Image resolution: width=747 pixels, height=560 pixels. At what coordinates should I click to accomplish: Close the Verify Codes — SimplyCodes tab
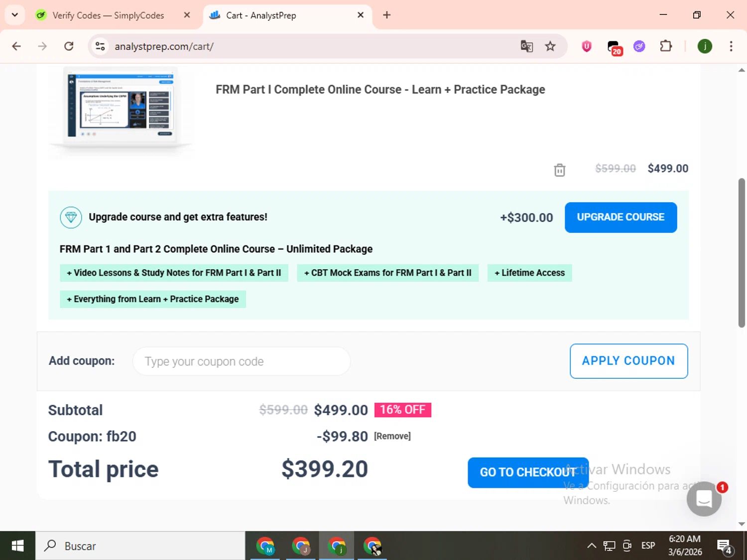[187, 15]
